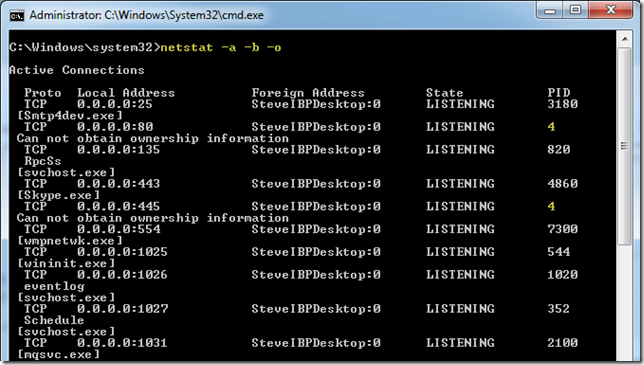Click the scrollbar track below the thumb
Viewport: 644px width, 365px height.
625,304
